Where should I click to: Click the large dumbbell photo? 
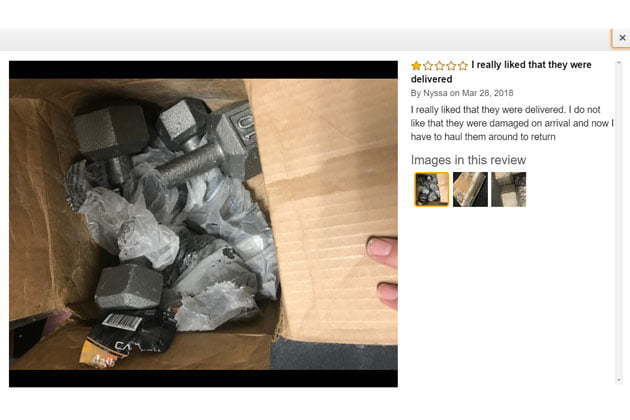point(203,224)
